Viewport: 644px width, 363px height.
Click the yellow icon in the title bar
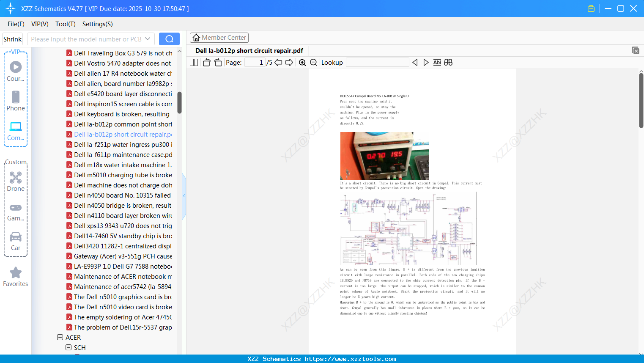[591, 8]
